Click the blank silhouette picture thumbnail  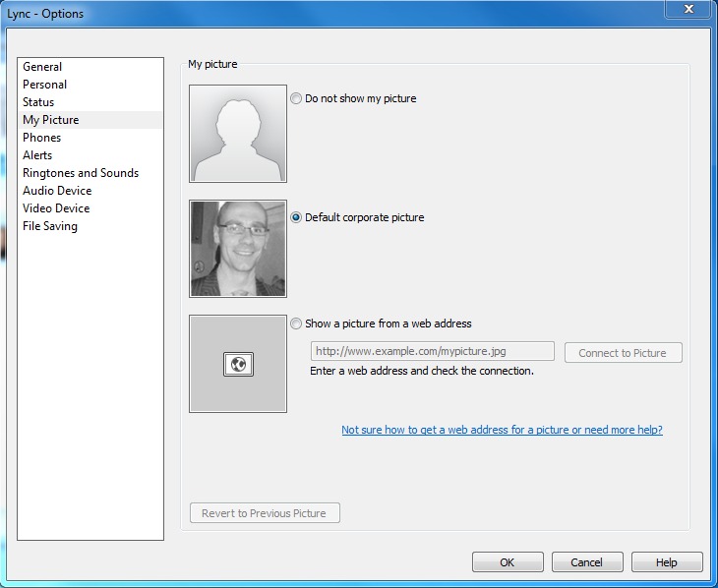pos(238,134)
